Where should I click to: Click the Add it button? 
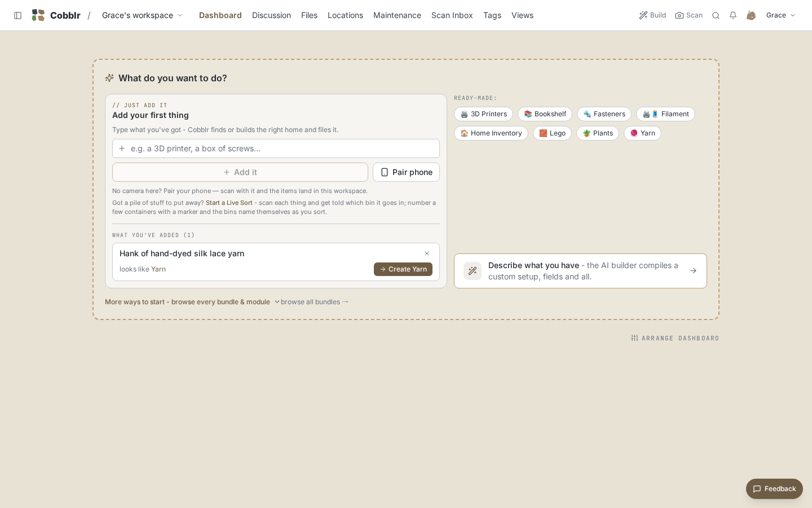240,172
